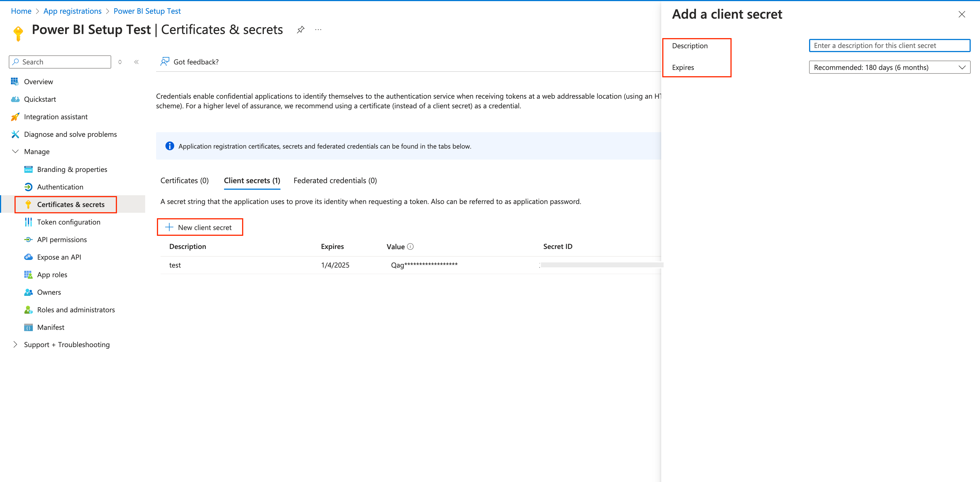This screenshot has height=482, width=980.
Task: Open the Overview page icon
Action: [x=15, y=81]
